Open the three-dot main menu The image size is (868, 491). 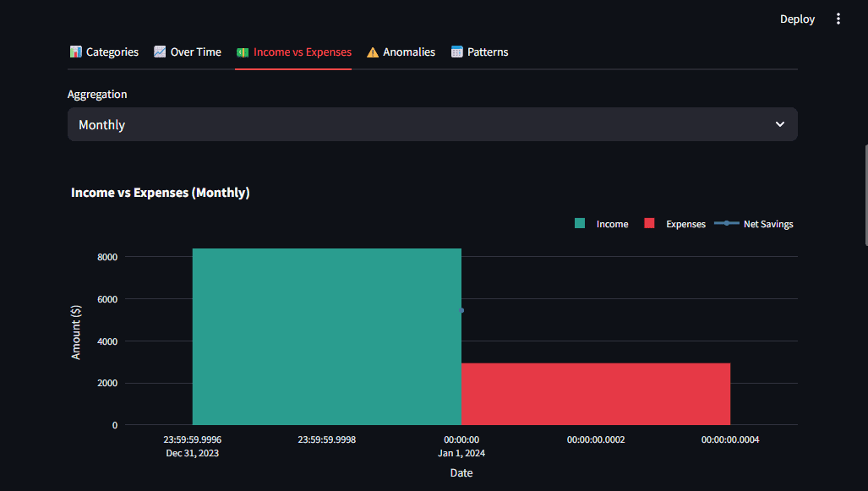838,19
